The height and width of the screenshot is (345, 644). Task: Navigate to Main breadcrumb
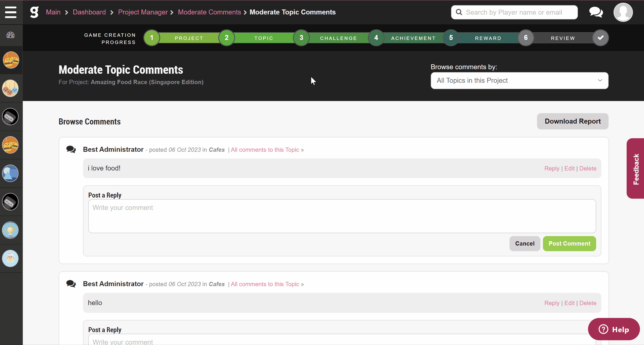point(53,12)
